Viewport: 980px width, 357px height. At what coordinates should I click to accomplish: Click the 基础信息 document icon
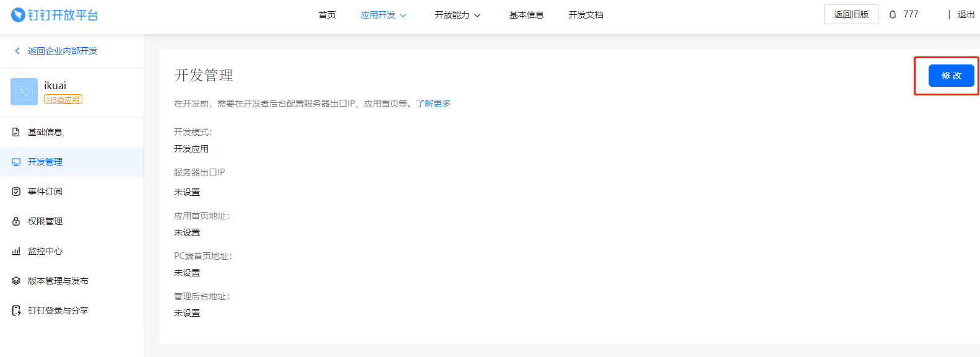click(x=16, y=132)
